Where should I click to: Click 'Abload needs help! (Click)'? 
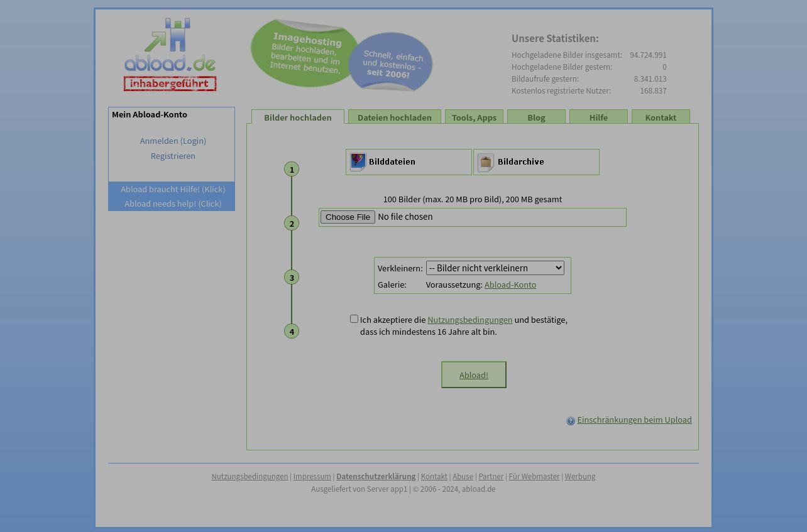click(x=173, y=204)
